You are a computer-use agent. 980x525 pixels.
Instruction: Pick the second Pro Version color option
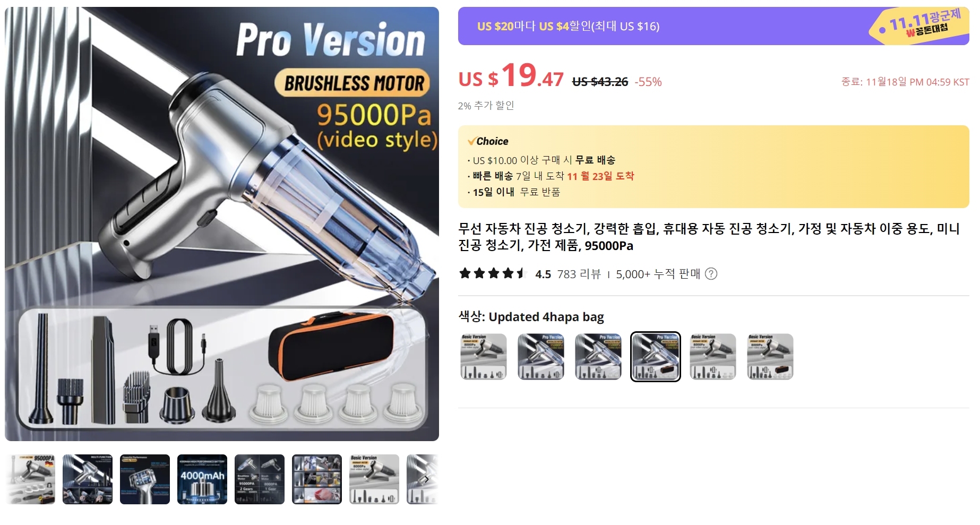pyautogui.click(x=598, y=357)
